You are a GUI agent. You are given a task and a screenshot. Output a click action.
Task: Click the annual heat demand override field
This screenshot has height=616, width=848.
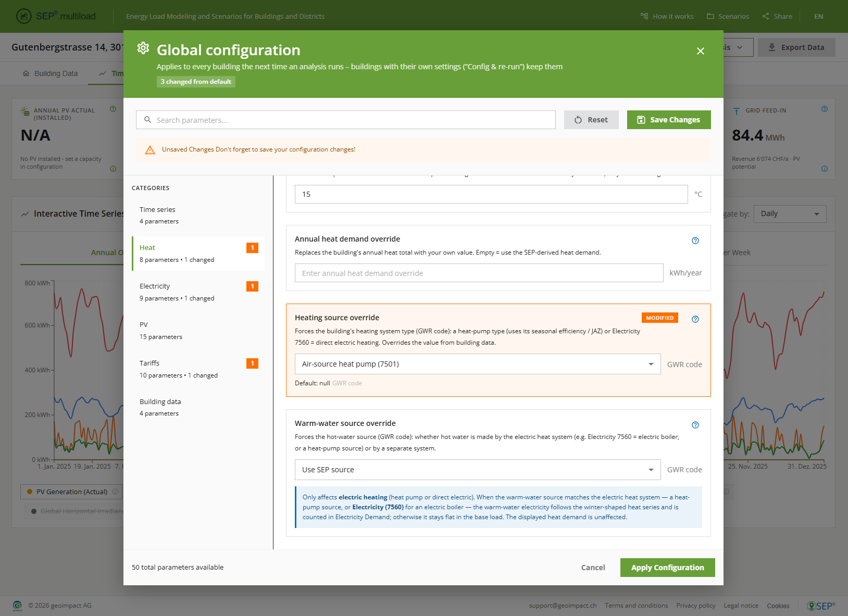[479, 273]
